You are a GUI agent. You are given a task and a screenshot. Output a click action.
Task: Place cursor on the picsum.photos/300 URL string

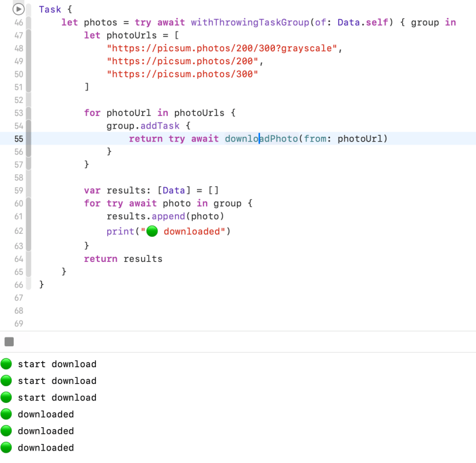(x=182, y=74)
